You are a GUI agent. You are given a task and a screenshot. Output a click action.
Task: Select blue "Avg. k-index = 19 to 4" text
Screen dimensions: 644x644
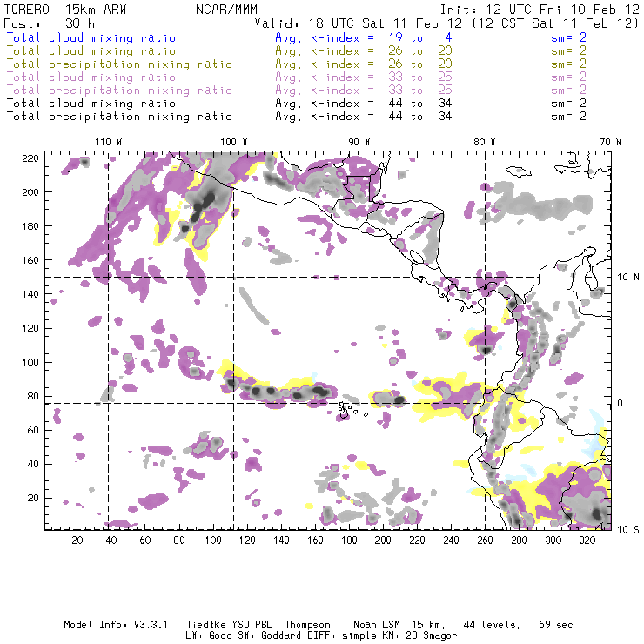point(364,37)
